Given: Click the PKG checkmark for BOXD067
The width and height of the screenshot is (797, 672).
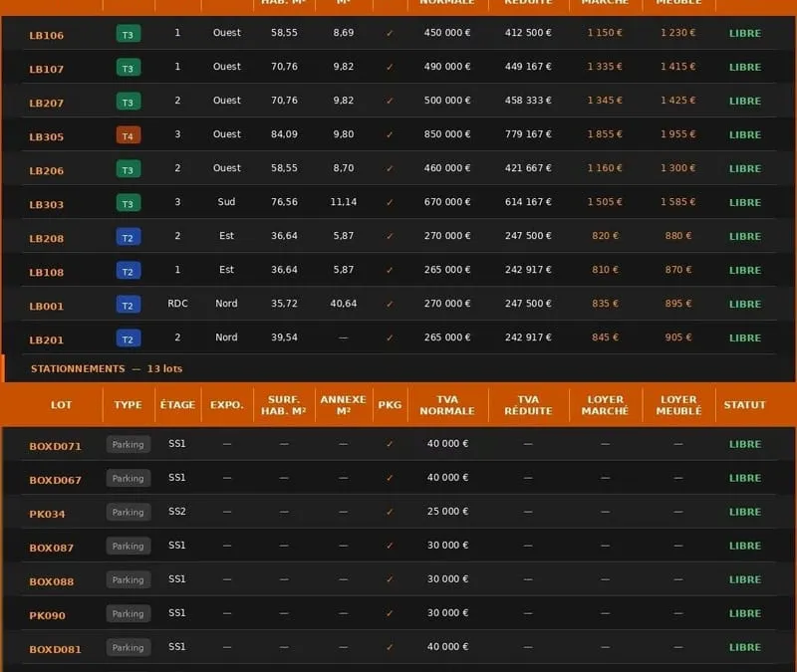Looking at the screenshot, I should tap(390, 478).
